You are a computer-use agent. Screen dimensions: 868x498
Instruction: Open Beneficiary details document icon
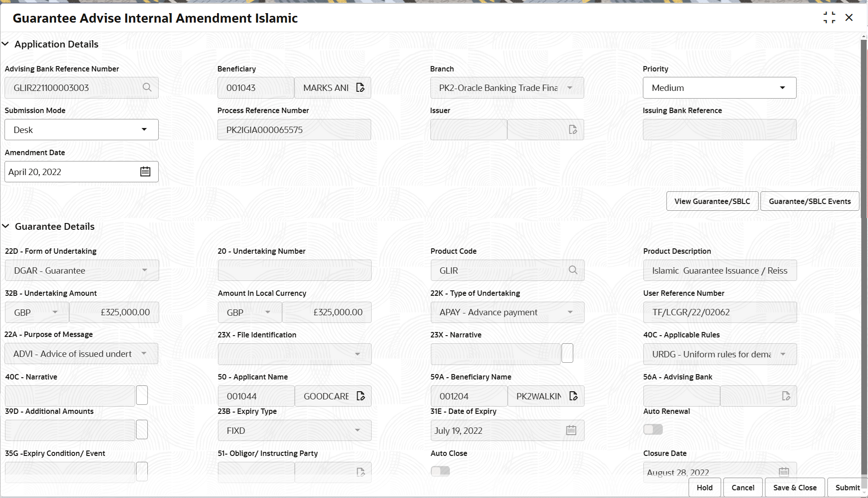(360, 87)
